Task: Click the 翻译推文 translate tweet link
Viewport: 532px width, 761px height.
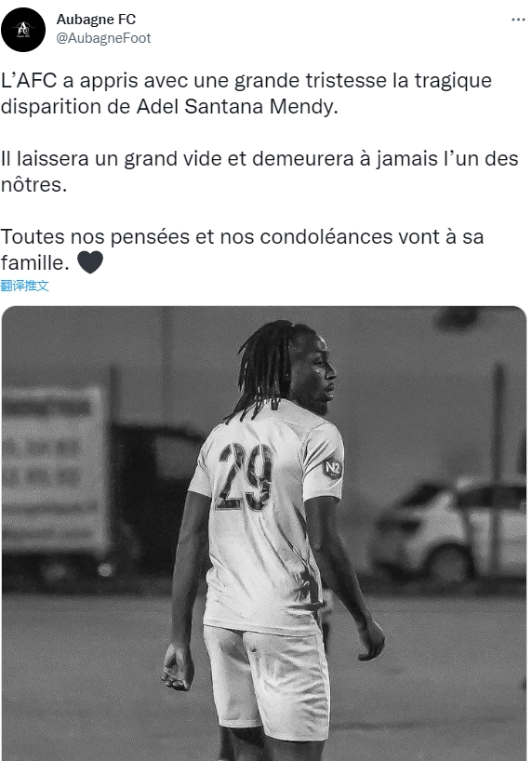Action: point(25,286)
